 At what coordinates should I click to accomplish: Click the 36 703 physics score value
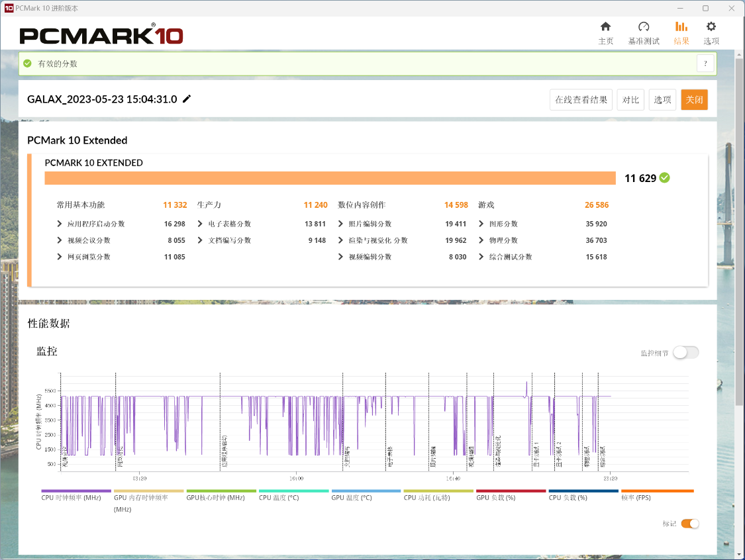pos(596,240)
